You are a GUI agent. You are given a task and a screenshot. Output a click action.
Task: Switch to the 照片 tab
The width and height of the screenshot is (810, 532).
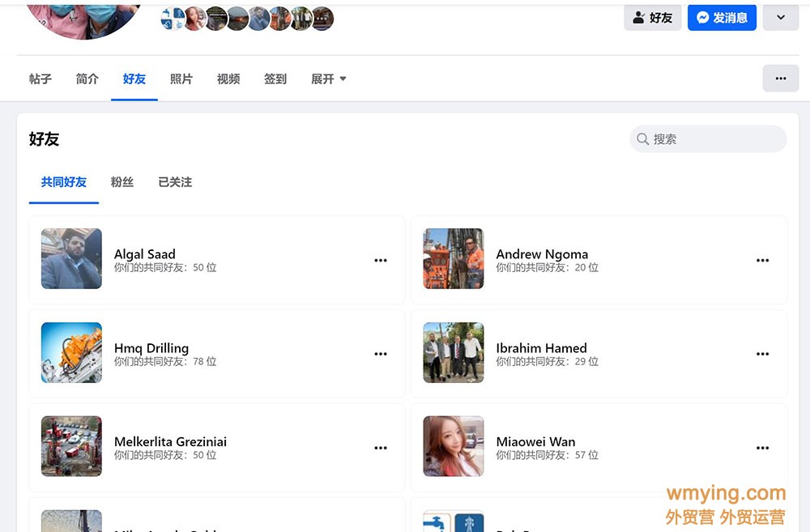(181, 79)
